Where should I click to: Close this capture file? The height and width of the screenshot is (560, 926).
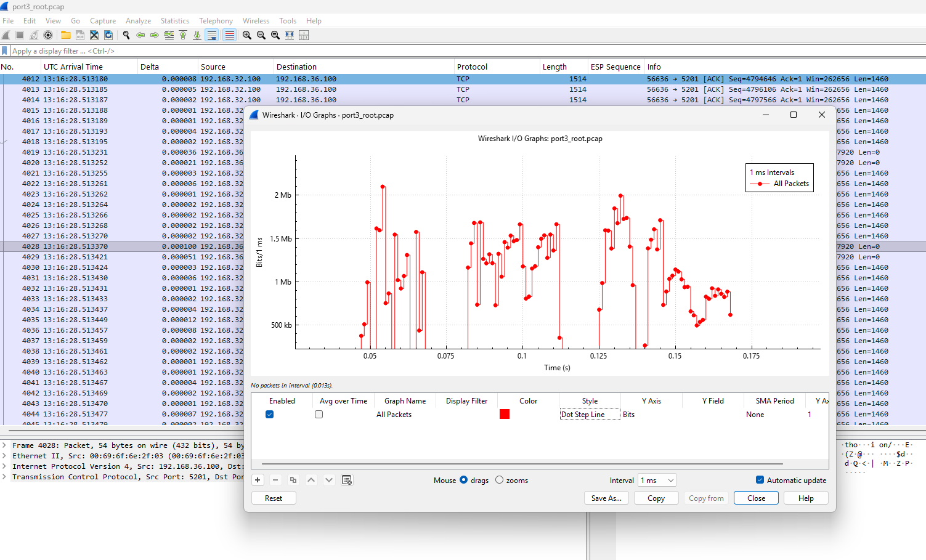[94, 35]
